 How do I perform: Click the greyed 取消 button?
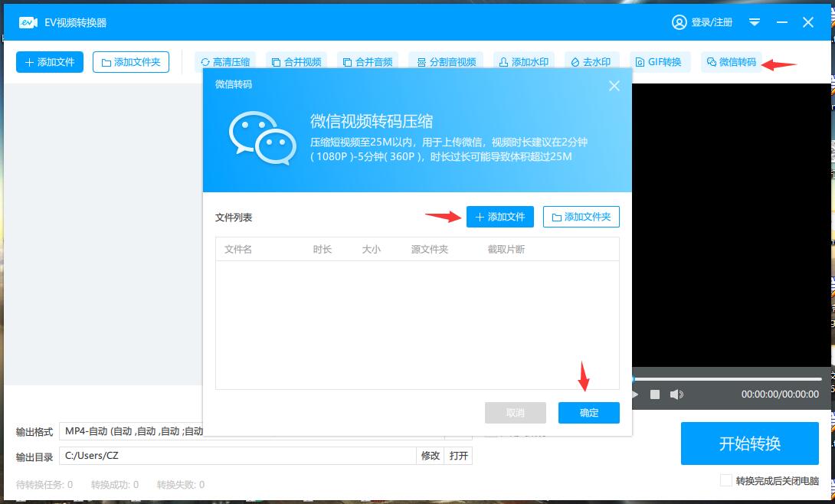click(x=515, y=413)
